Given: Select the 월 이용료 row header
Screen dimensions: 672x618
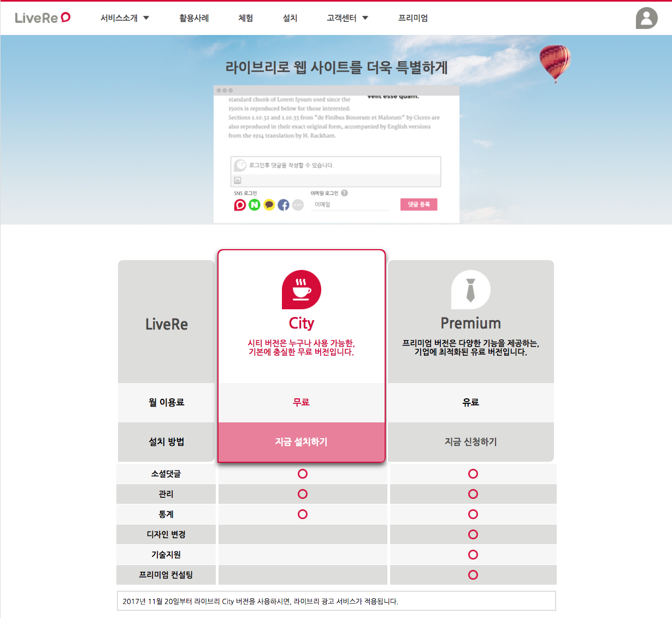Looking at the screenshot, I should [x=167, y=402].
